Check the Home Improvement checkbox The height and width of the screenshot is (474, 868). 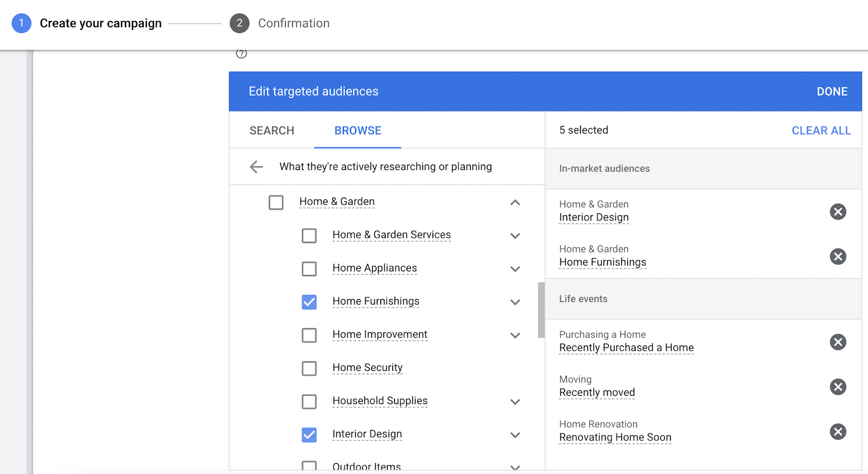click(309, 335)
